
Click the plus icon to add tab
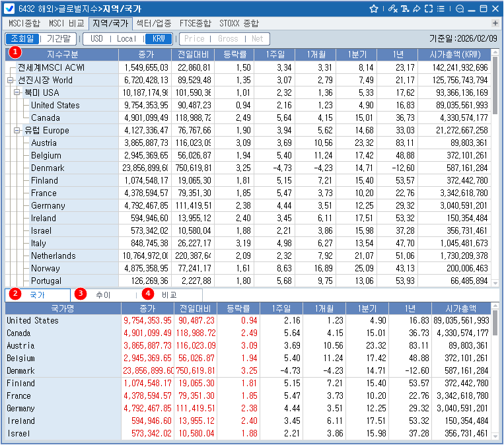click(x=495, y=23)
